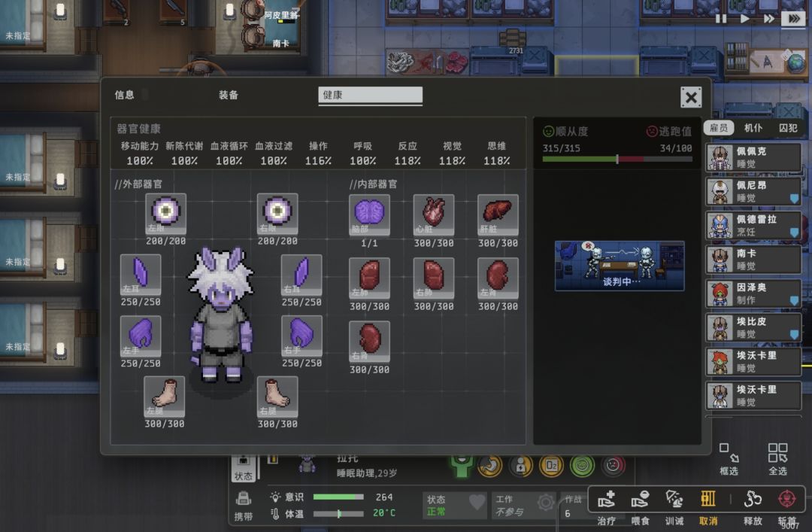Image resolution: width=812 pixels, height=532 pixels.
Task: Click the 意识 consciousness bar
Action: 338,497
